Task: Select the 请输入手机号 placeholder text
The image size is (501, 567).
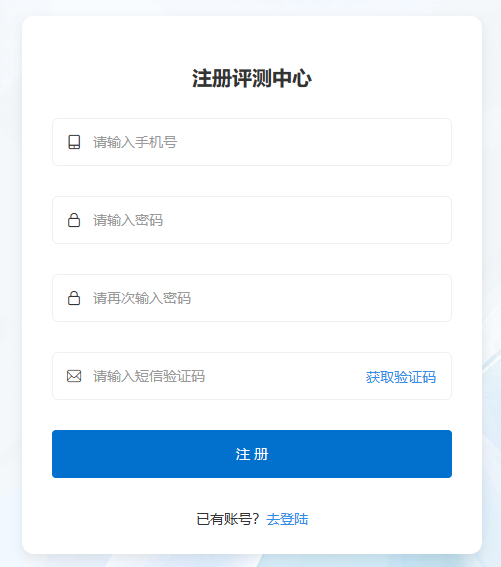Action: (x=135, y=142)
